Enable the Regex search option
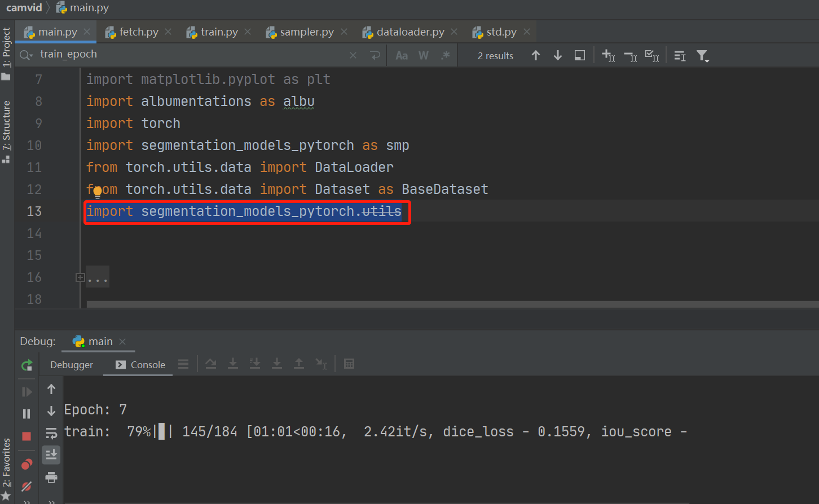The image size is (819, 504). click(x=444, y=55)
